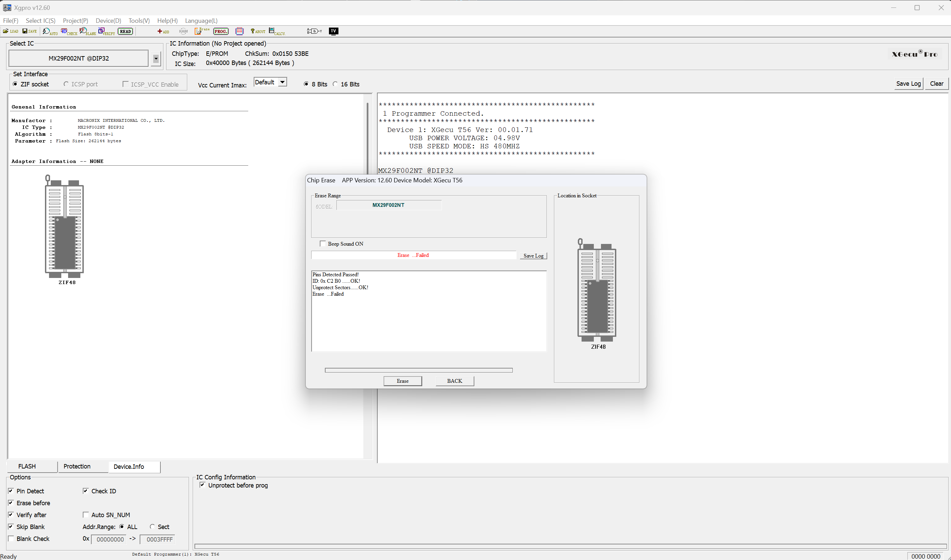Click the BLANK check toolbar icon

click(88, 31)
